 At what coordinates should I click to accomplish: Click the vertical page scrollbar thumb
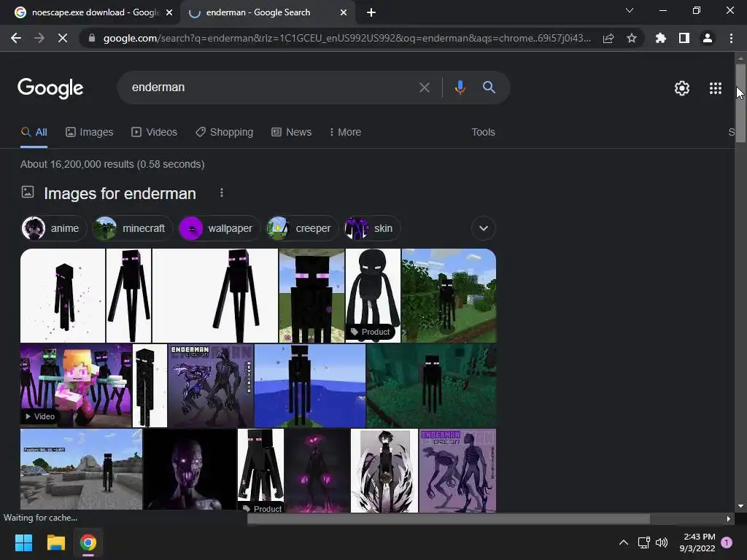pos(740,102)
